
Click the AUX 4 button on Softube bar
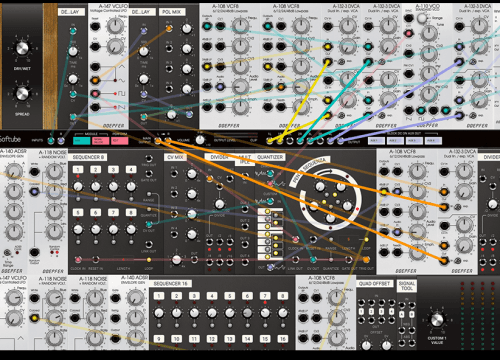coord(433,141)
